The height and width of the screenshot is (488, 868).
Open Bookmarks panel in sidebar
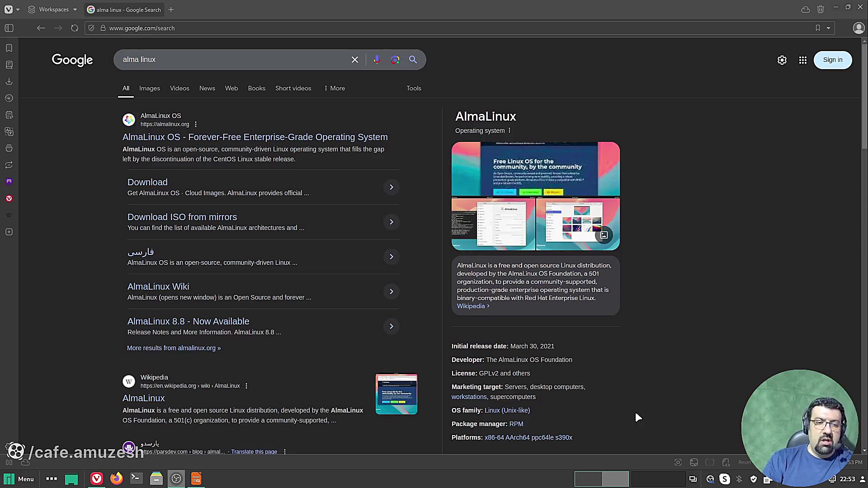point(9,48)
